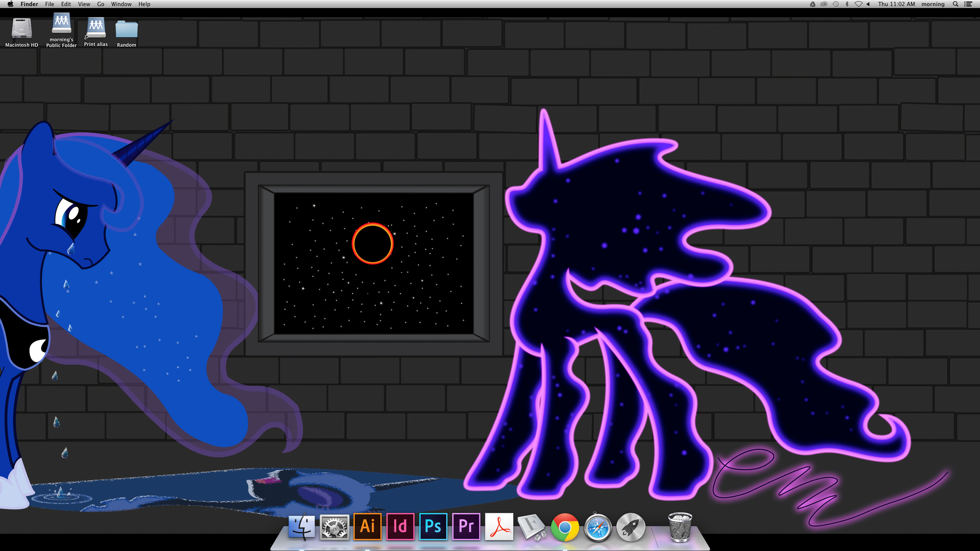Select morning's Public Folder on desktop
The width and height of the screenshot is (980, 551).
(61, 30)
